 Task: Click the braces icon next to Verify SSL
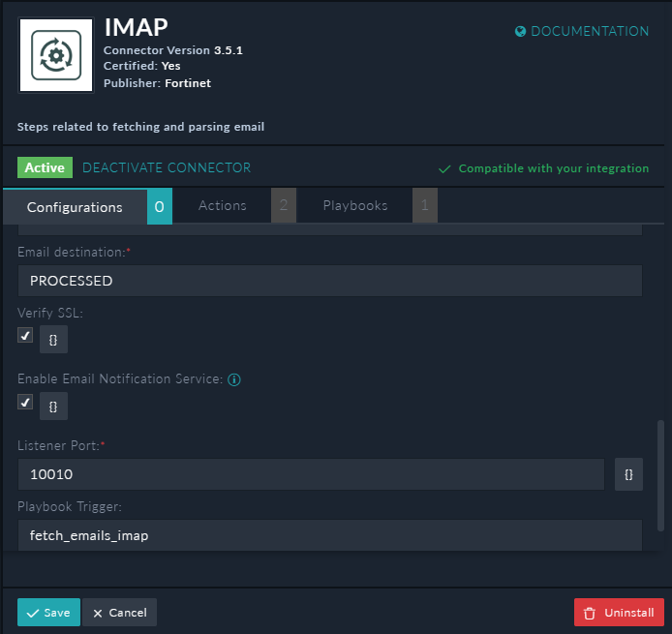53,340
